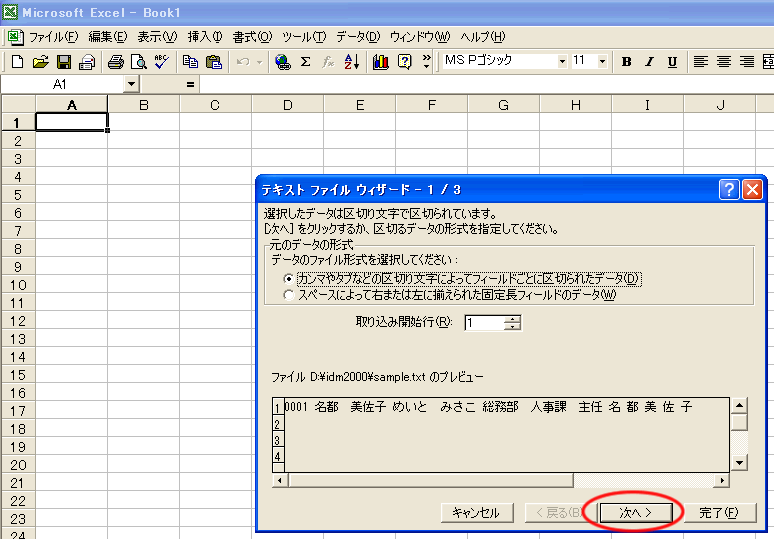The width and height of the screenshot is (774, 539).
Task: Run the ABC spelling check icon
Action: click(x=161, y=62)
